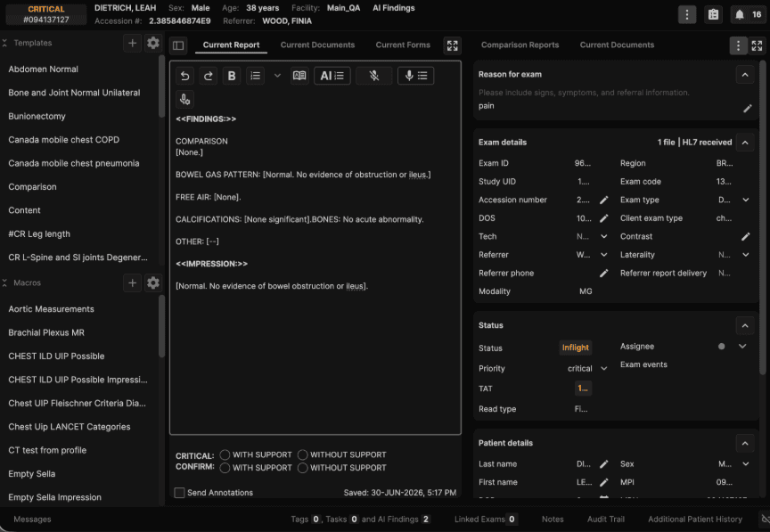Edit the Referrer phone pencil

[x=604, y=273]
